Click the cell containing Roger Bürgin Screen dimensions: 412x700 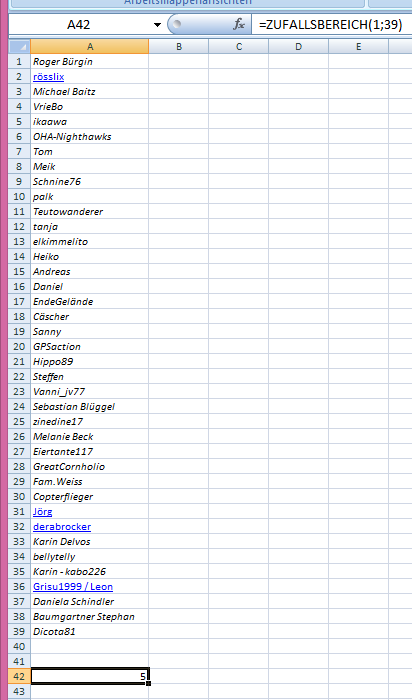tap(90, 62)
